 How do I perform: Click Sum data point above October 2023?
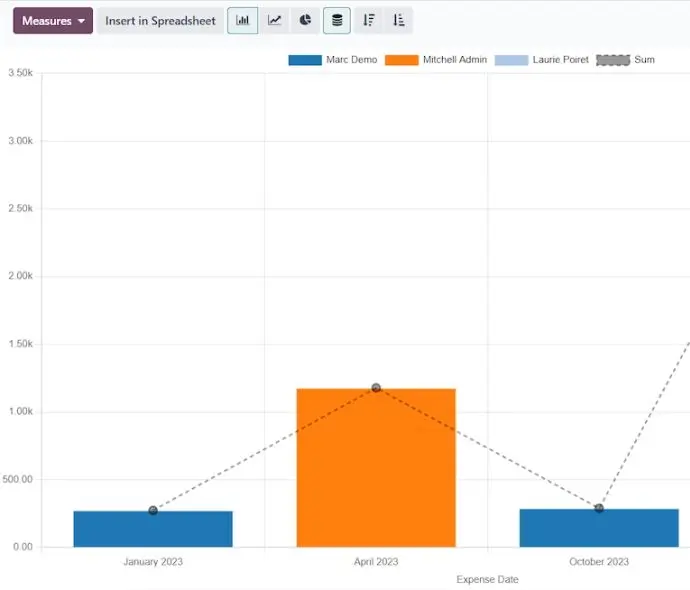pyautogui.click(x=599, y=508)
